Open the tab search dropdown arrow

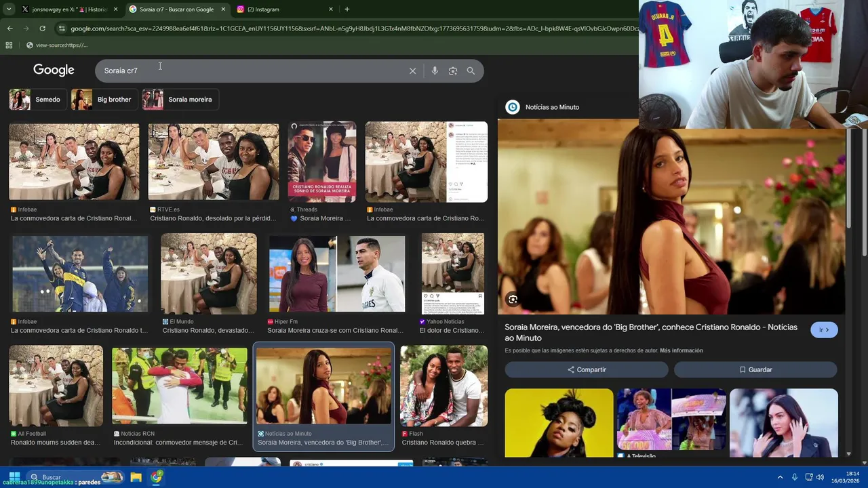pos(9,9)
